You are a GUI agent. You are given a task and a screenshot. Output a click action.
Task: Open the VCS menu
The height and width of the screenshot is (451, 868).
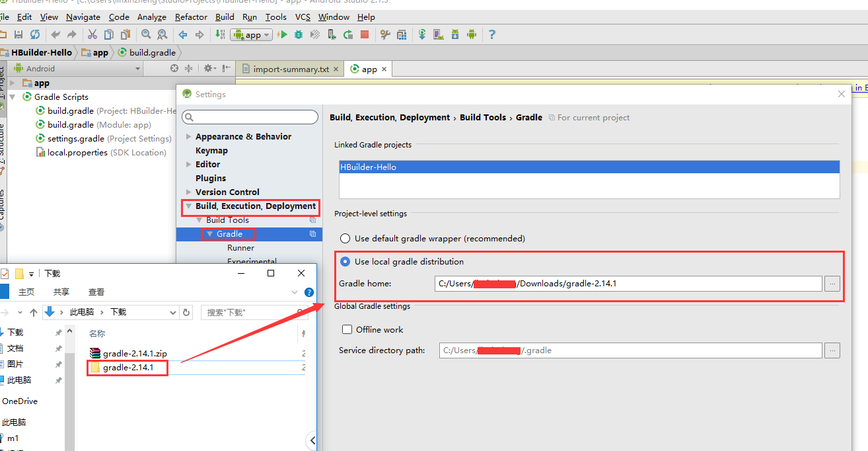[303, 17]
